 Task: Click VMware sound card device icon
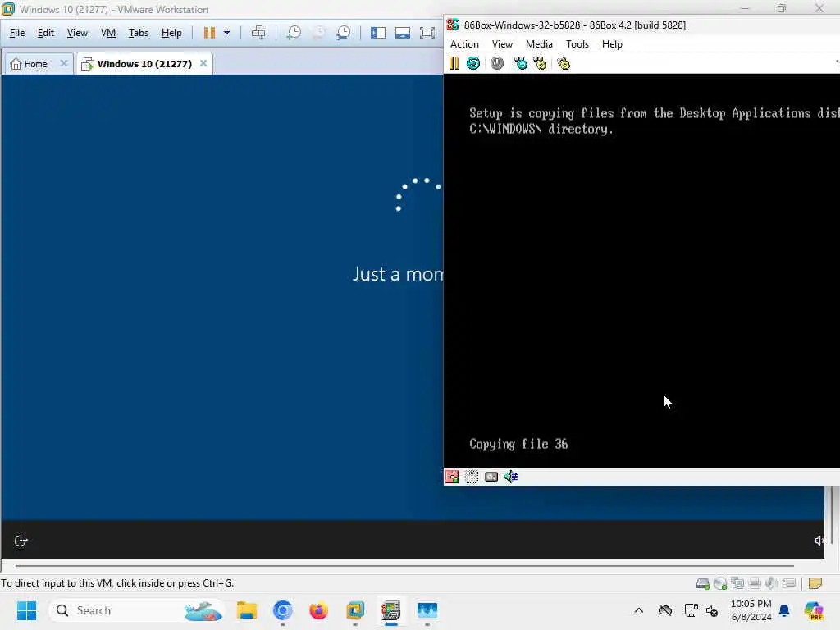tap(771, 583)
